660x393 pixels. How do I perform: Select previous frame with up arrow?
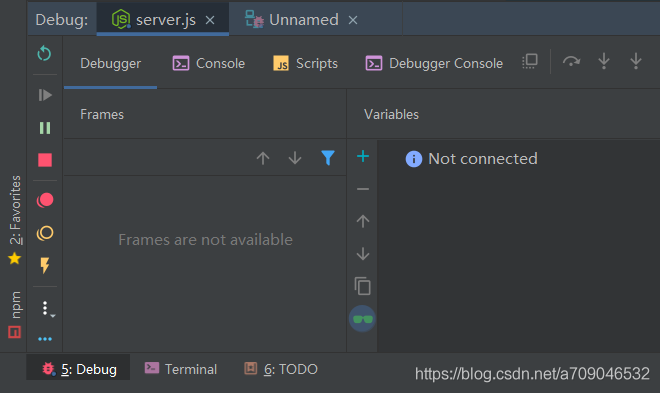click(x=263, y=158)
